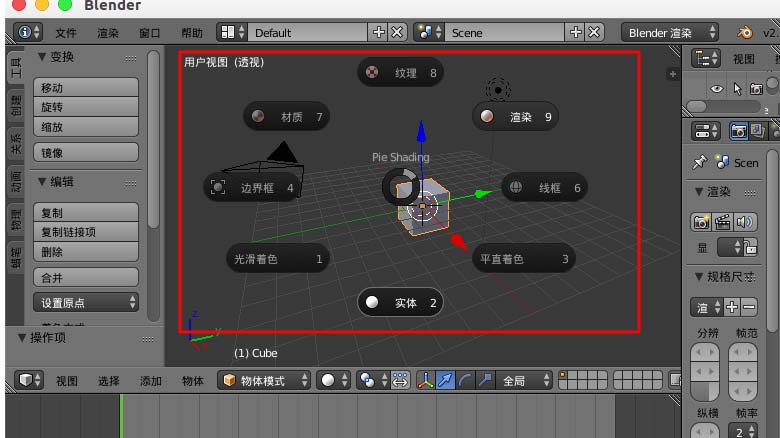The image size is (780, 438).
Task: Open the render presets dropdown
Action: pyautogui.click(x=706, y=307)
